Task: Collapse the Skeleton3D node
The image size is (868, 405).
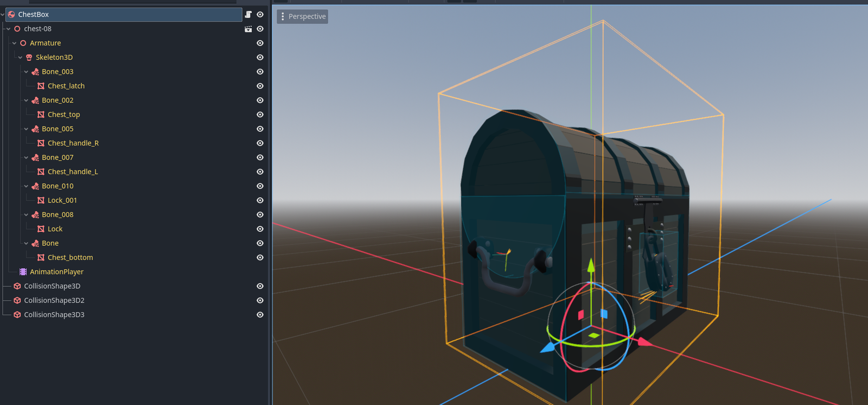Action: pyautogui.click(x=21, y=58)
